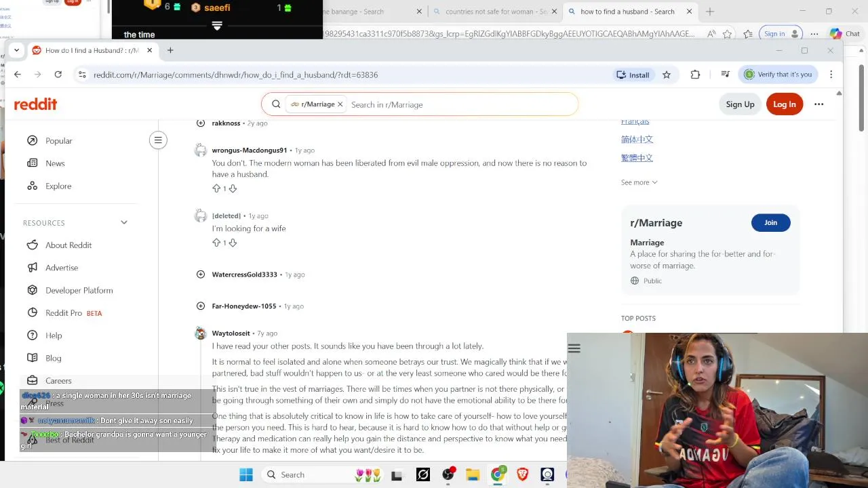868x488 pixels.
Task: Open Waytoloseit's user profile
Action: click(x=231, y=333)
